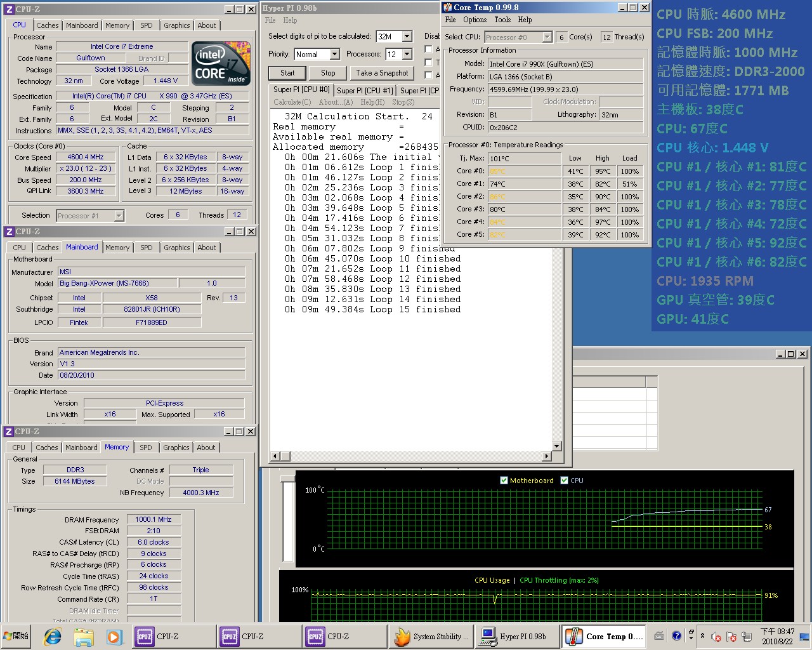
Task: Open SPD tab in CPU-Z Mainboard window
Action: click(147, 248)
